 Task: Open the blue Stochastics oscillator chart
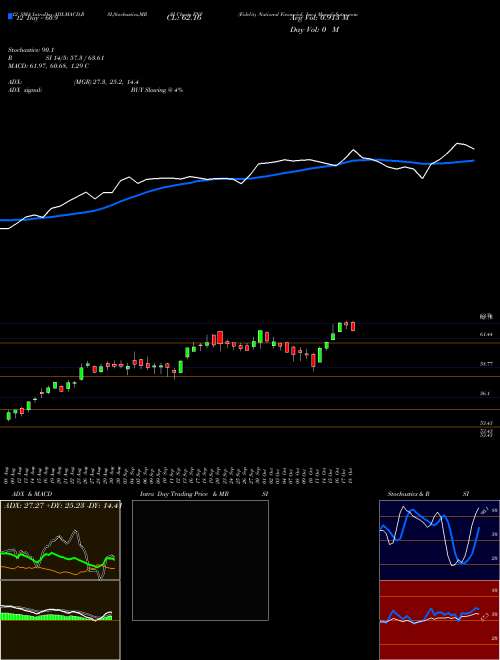click(x=439, y=540)
